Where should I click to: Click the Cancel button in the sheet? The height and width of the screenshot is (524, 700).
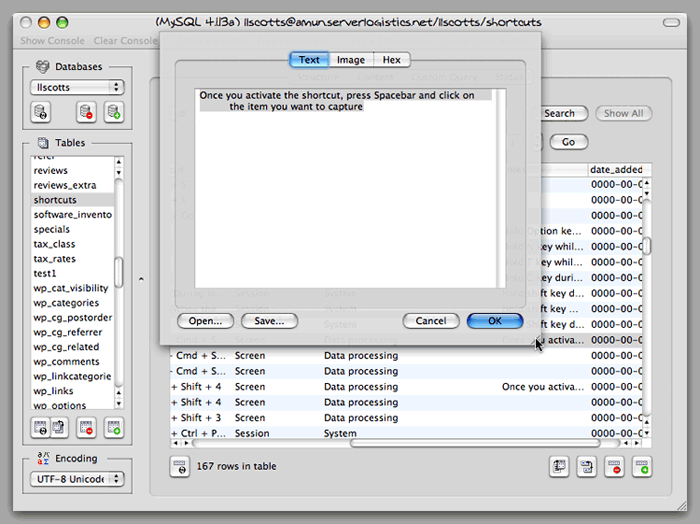click(431, 321)
